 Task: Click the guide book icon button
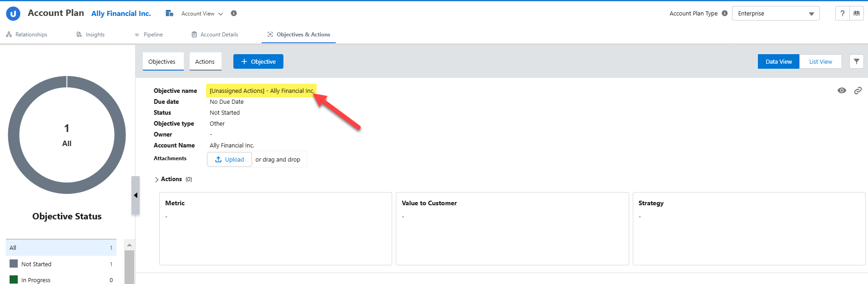[857, 13]
